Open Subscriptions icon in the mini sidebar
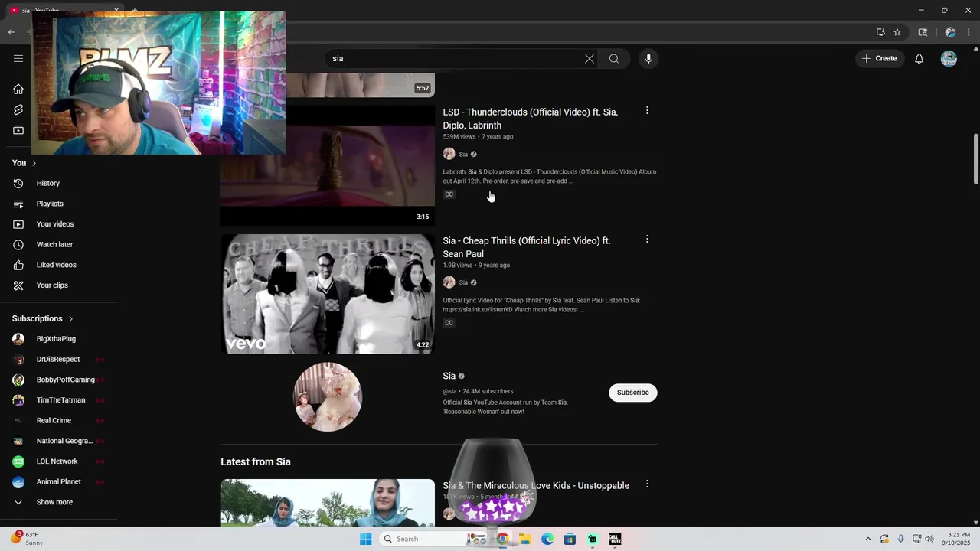Image resolution: width=980 pixels, height=551 pixels. [18, 130]
